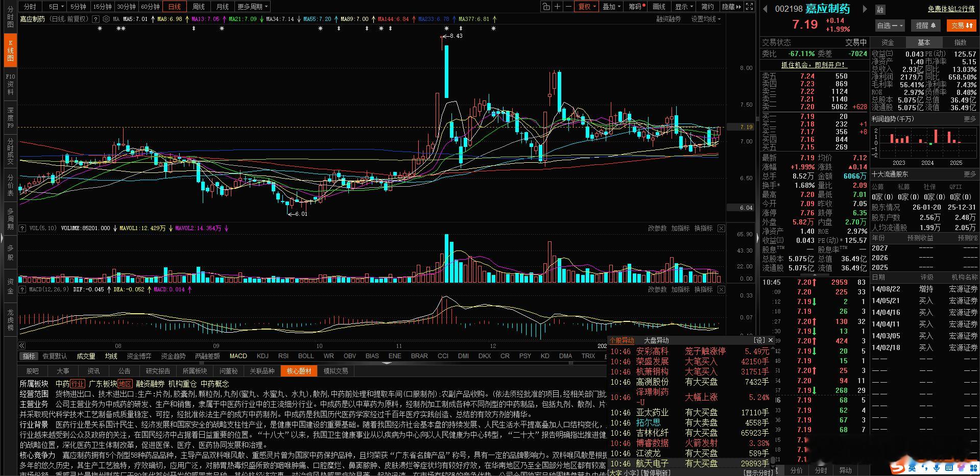The width and height of the screenshot is (980, 476).
Task: Switch chart to 分时 period
Action: [30, 7]
